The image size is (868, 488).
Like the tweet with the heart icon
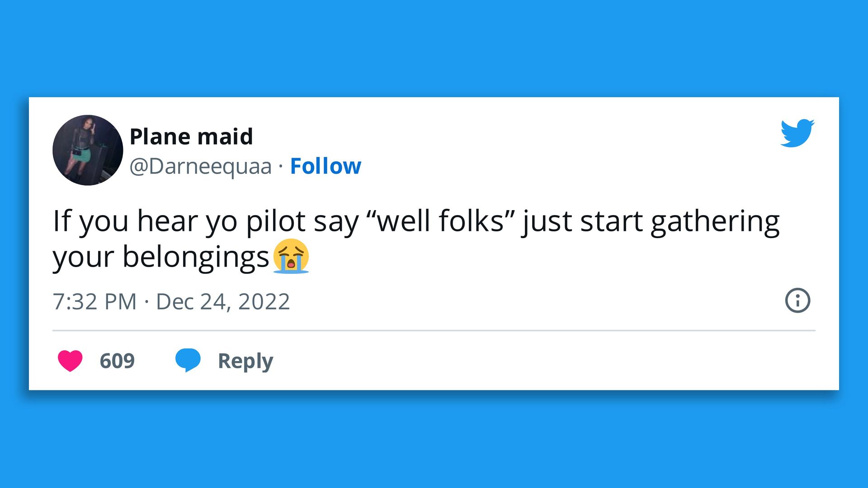pos(70,361)
